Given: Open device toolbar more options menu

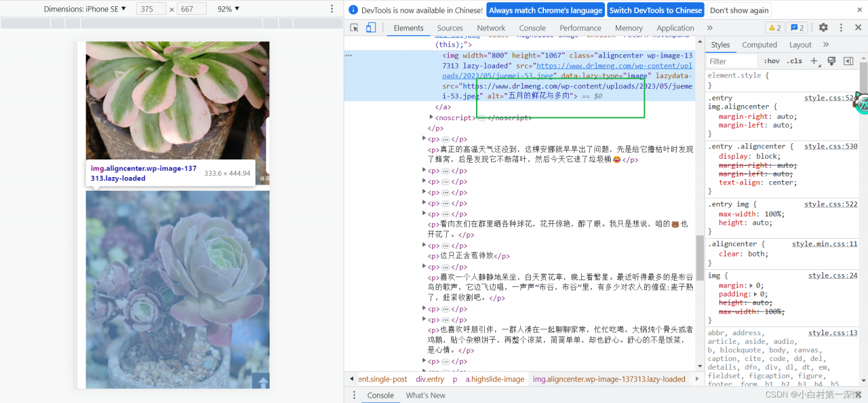Looking at the screenshot, I should 332,9.
